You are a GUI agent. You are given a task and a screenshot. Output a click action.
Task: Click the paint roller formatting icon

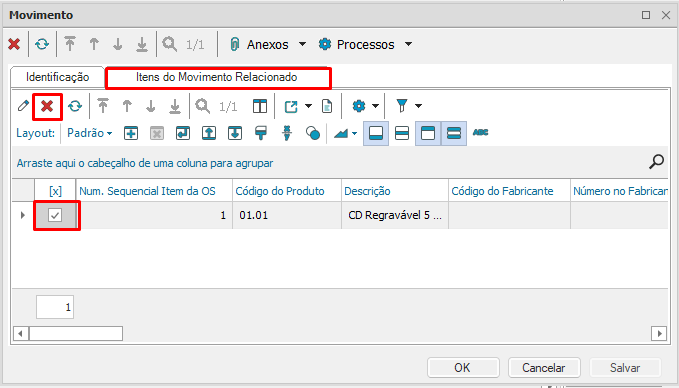(261, 133)
